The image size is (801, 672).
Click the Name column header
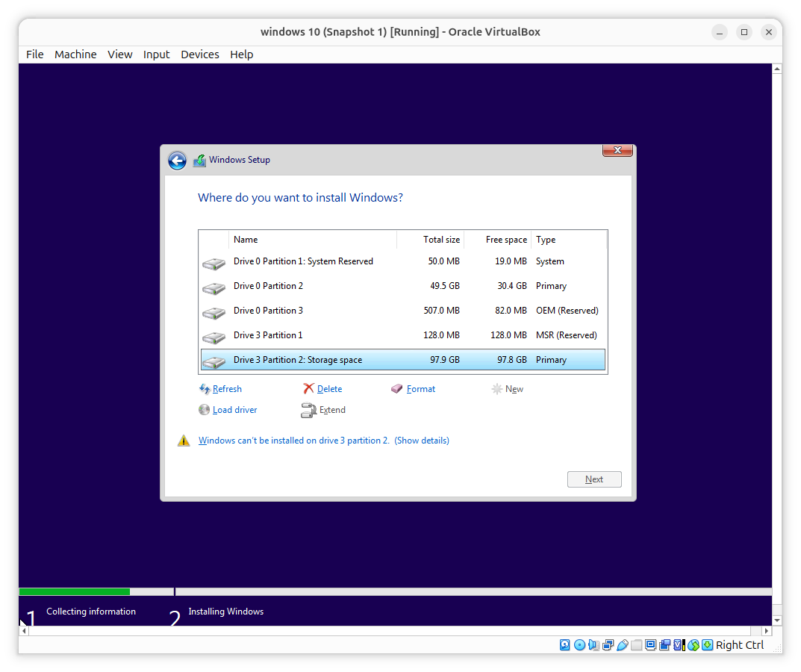[x=313, y=240]
